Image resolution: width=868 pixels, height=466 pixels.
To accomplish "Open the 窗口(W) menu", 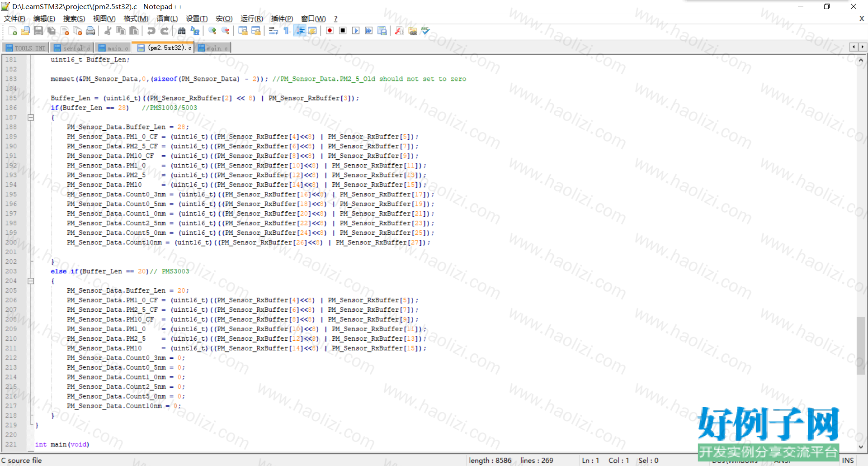I will coord(313,19).
